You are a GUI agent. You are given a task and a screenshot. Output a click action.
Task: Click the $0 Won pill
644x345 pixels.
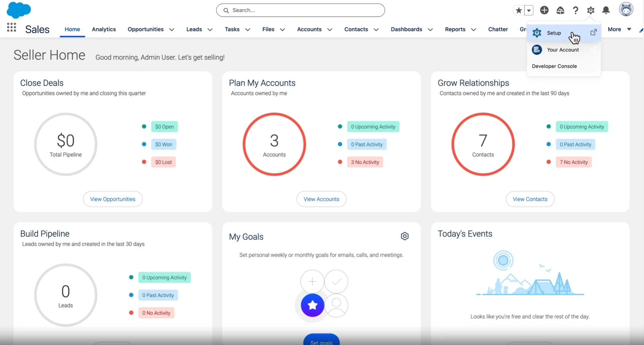163,144
